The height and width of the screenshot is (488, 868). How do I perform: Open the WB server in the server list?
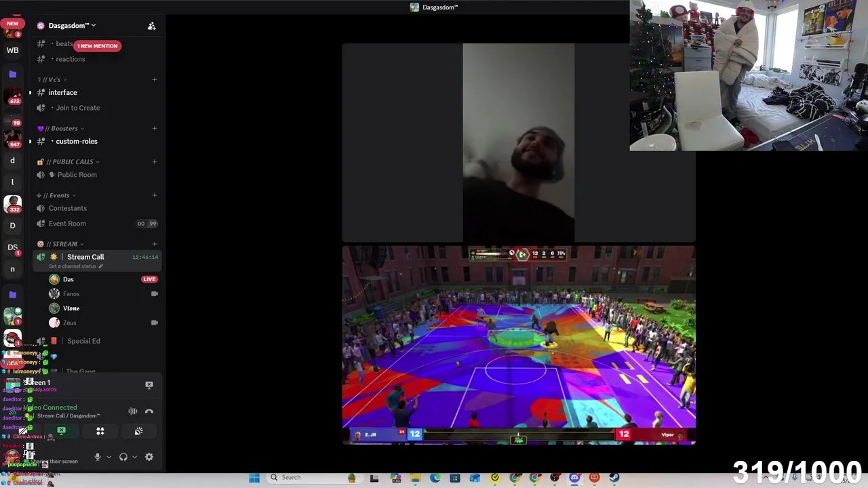(12, 50)
